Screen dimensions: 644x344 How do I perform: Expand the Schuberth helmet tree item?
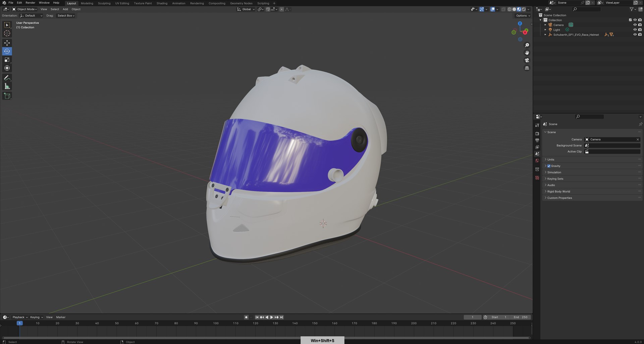click(545, 35)
